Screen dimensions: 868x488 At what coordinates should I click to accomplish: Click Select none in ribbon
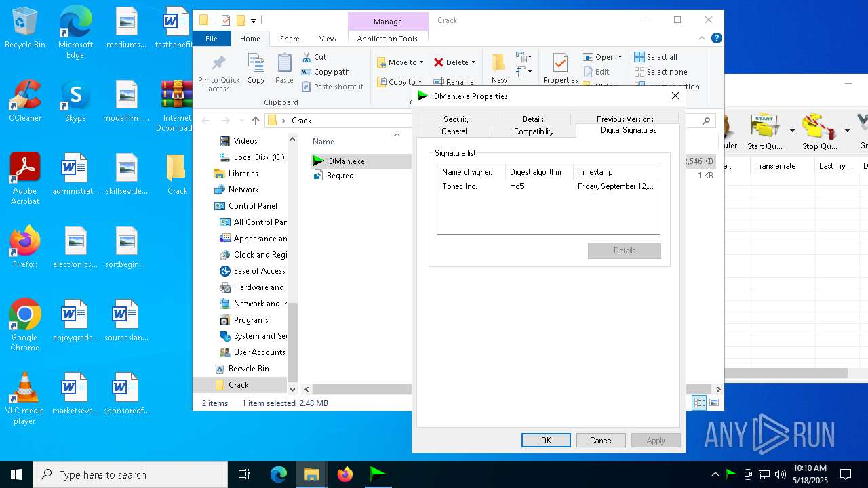coord(661,72)
